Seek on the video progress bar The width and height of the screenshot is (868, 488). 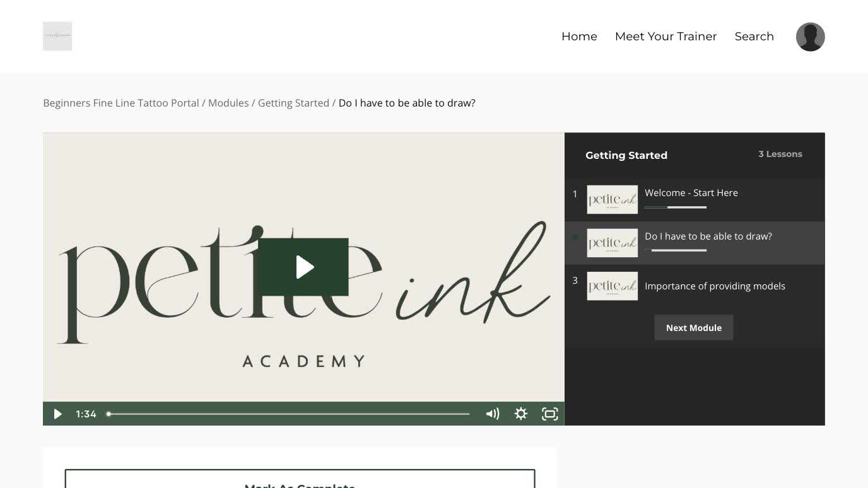coord(288,414)
